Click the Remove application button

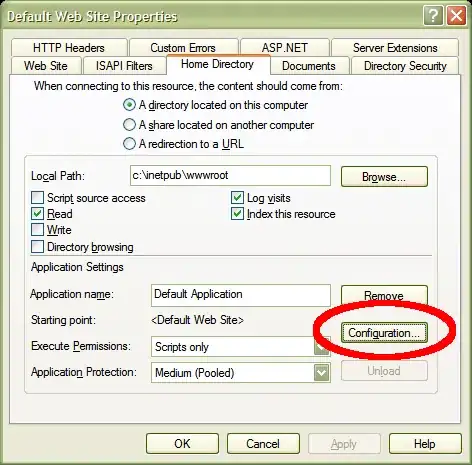pos(384,295)
